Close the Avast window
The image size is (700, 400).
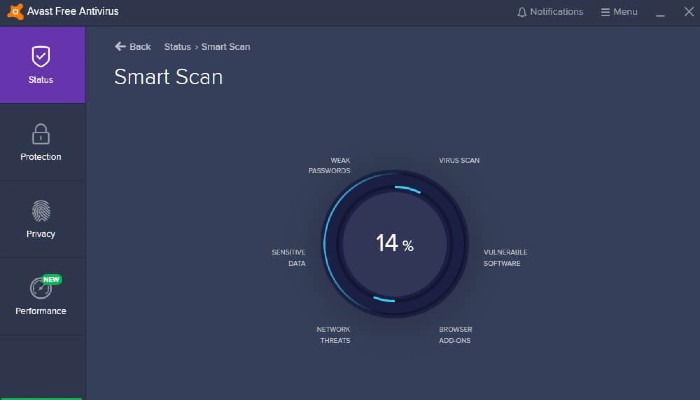[689, 12]
